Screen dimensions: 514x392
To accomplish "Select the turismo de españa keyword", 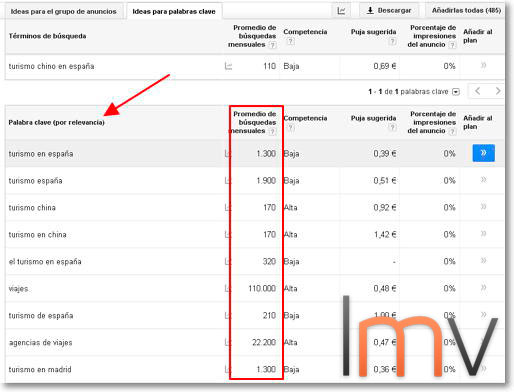I will click(x=41, y=316).
